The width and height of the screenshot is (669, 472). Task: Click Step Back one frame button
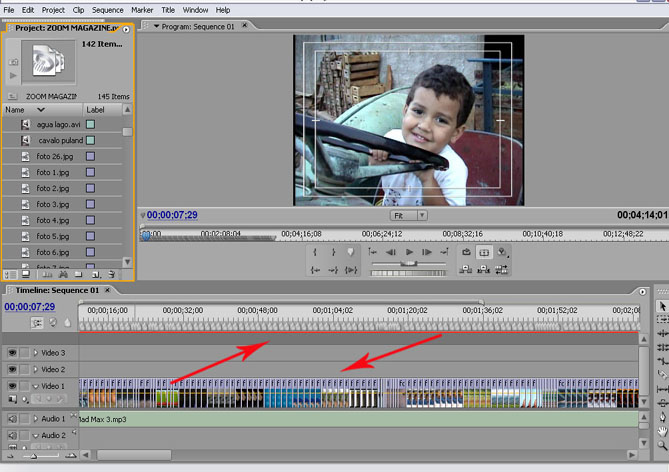391,253
